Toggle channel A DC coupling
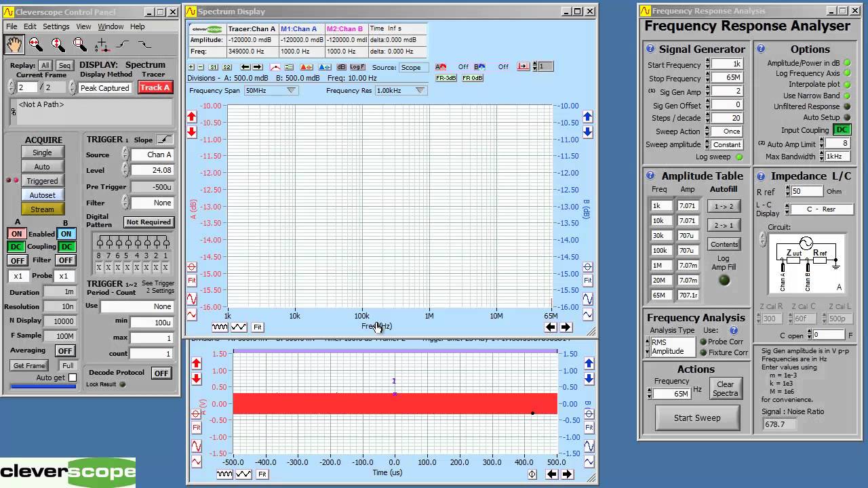Viewport: 868px width, 488px height. (16, 247)
